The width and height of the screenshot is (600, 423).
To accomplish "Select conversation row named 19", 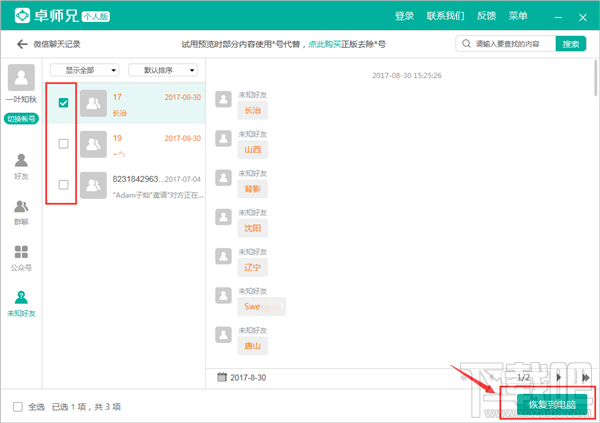I will coord(126,144).
